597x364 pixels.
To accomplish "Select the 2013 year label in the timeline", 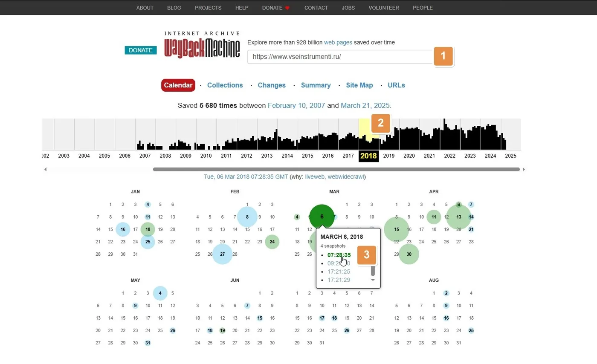I will coord(267,156).
